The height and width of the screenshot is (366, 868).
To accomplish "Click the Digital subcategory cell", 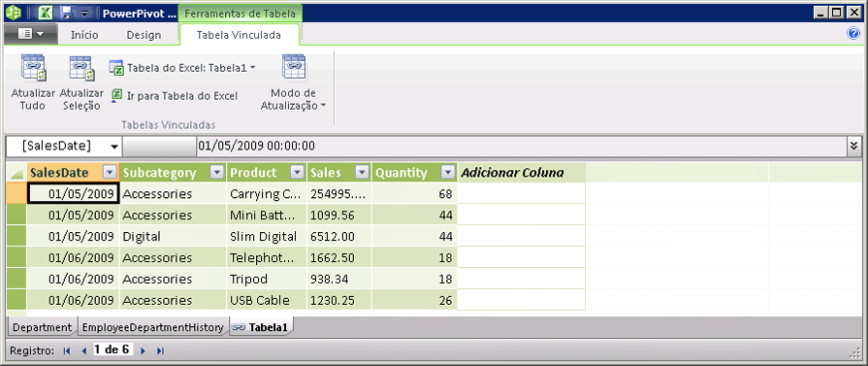I will click(x=174, y=236).
